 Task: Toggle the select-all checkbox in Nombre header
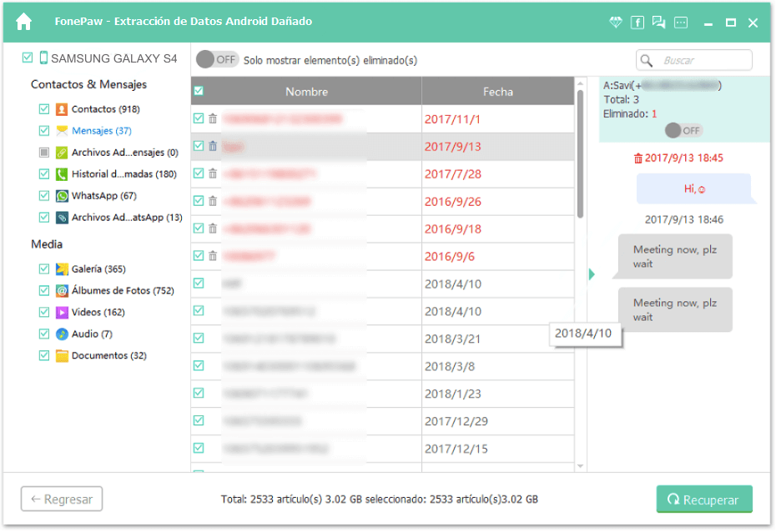tap(199, 91)
